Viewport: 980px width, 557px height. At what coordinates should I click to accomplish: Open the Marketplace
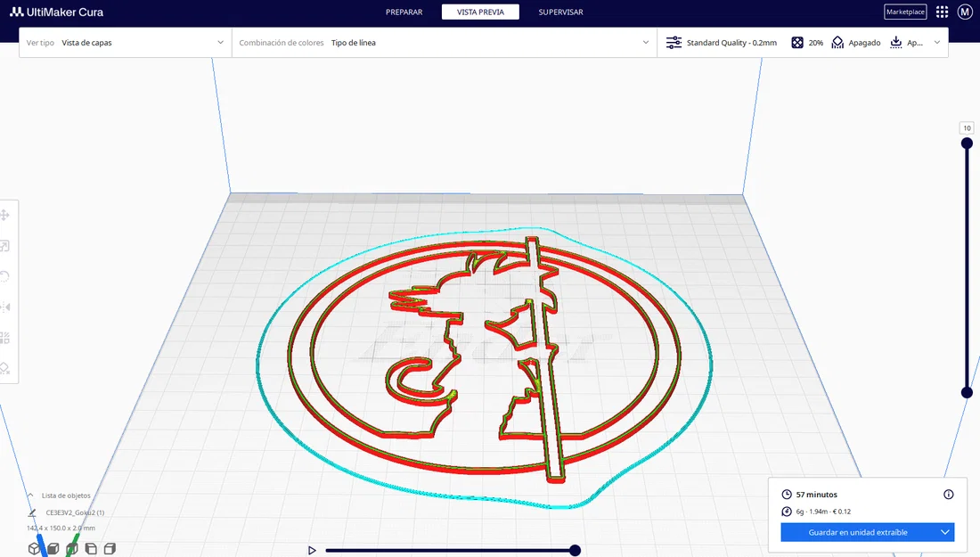[x=905, y=12]
